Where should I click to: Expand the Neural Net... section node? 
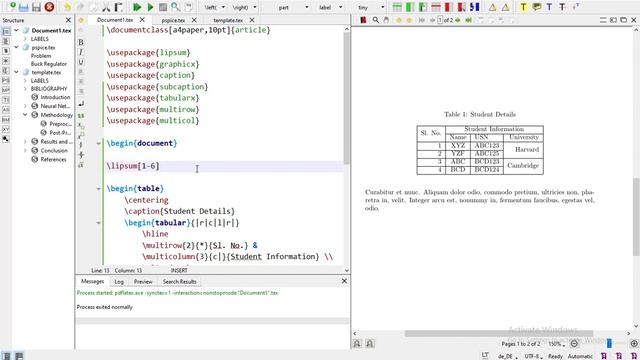(25, 106)
